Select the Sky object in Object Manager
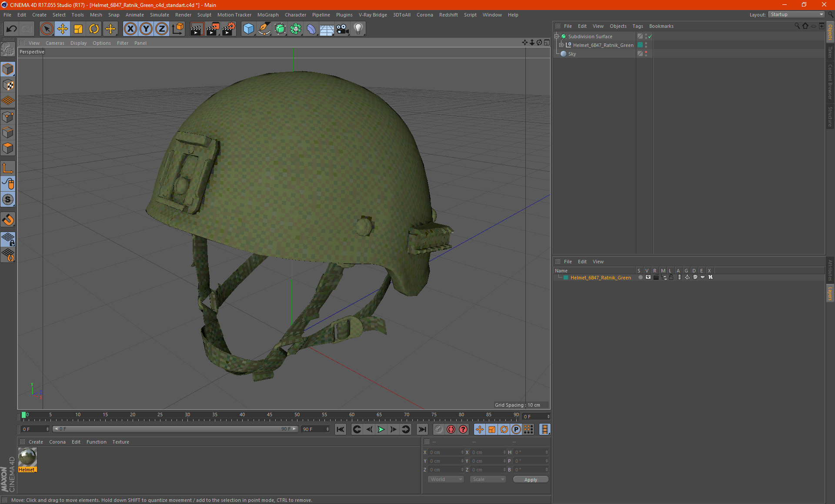 coord(572,54)
